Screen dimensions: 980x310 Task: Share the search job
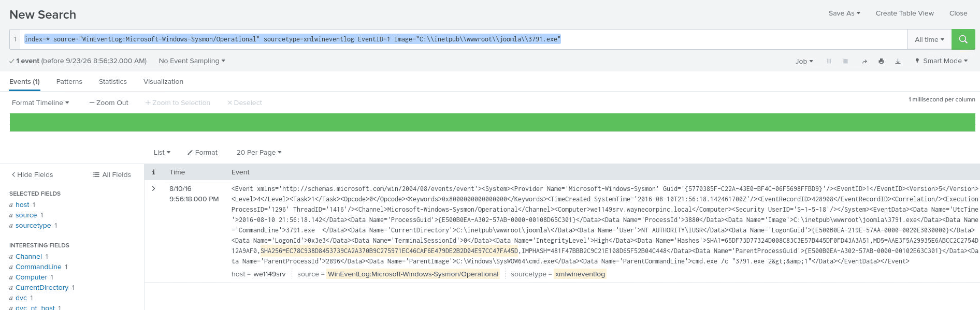(x=864, y=61)
